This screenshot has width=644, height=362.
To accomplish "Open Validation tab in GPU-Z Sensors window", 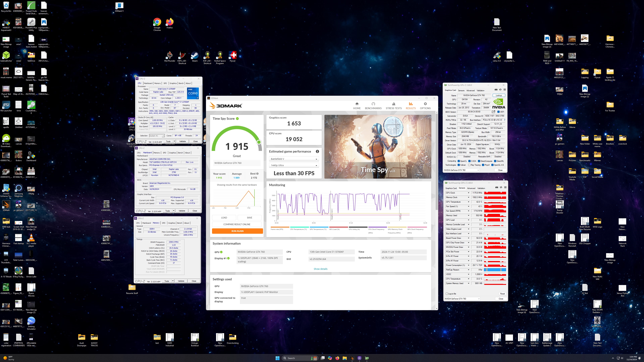I will pyautogui.click(x=481, y=188).
